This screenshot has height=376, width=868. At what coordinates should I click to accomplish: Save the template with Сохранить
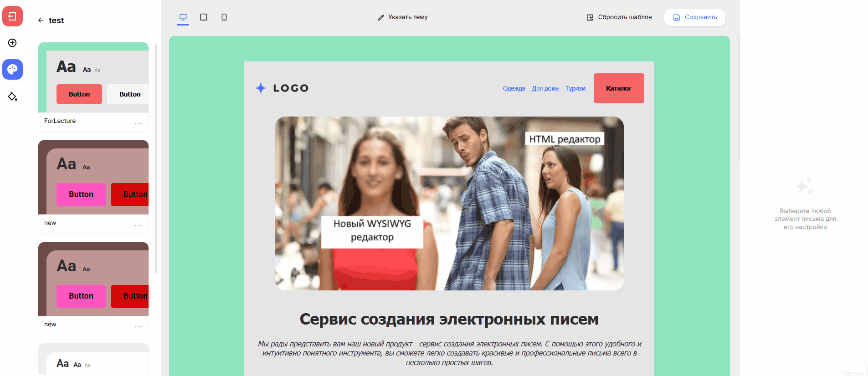tap(695, 17)
